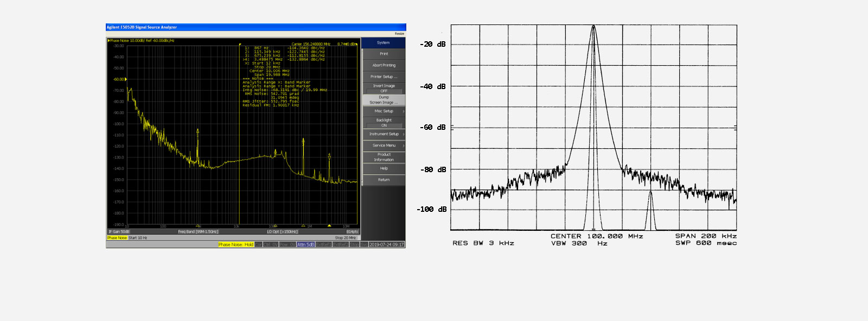Click the System softkey menu header
Screen dimensions: 868x321
point(384,42)
